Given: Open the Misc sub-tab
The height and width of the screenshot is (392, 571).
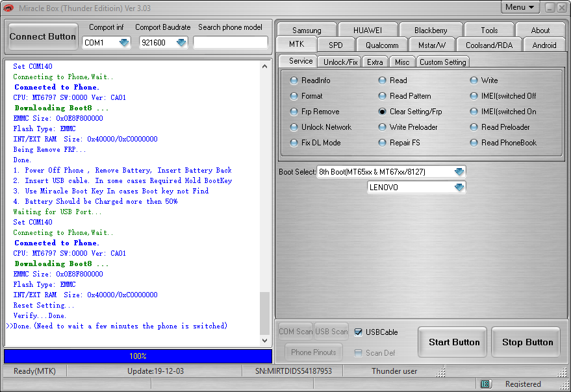Looking at the screenshot, I should click(x=402, y=62).
